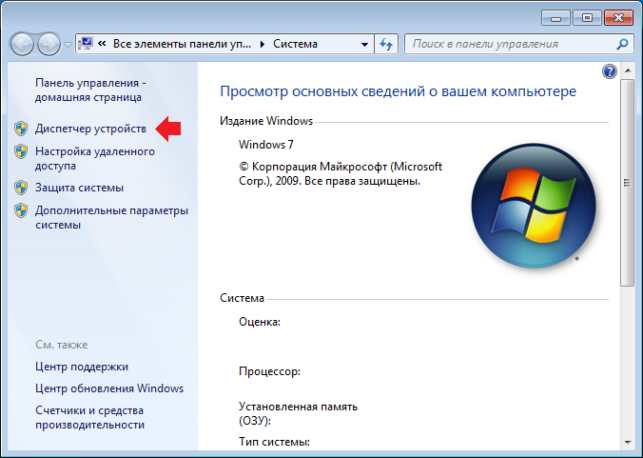The image size is (643, 458).
Task: Click the Control Panel icon in address bar
Action: pyautogui.click(x=87, y=43)
